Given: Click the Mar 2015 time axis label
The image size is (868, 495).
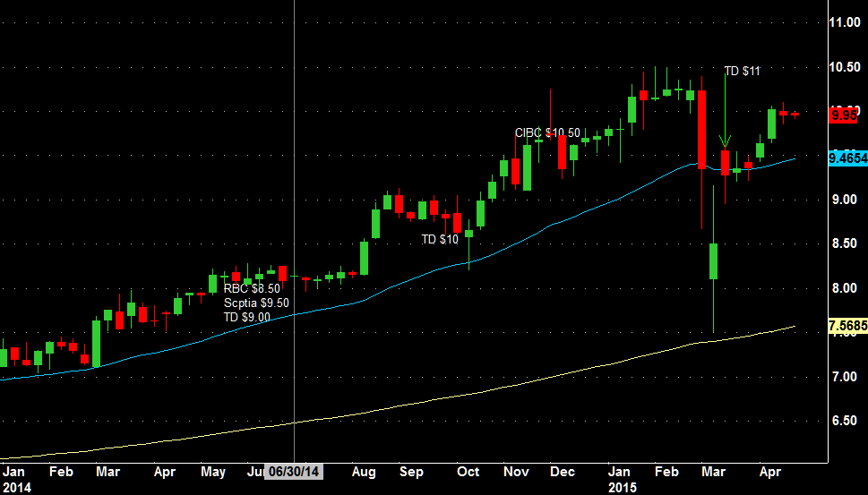Looking at the screenshot, I should 714,472.
